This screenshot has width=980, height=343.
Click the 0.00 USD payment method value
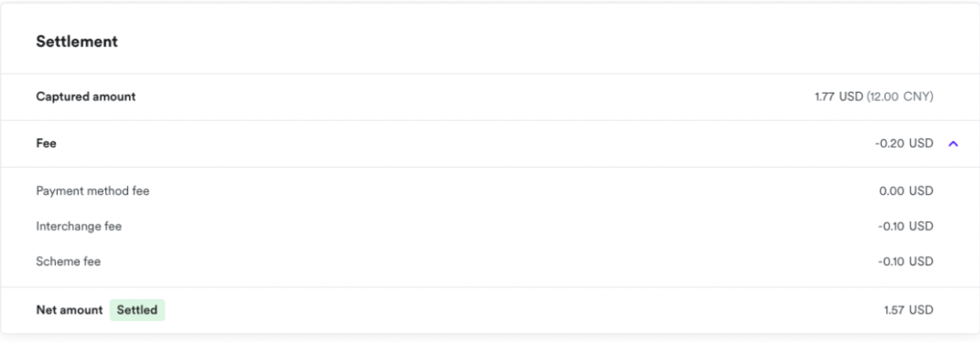pyautogui.click(x=906, y=190)
